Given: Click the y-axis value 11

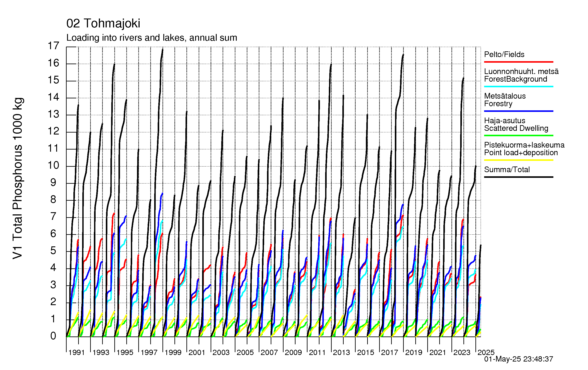Looking at the screenshot, I should pyautogui.click(x=53, y=148).
